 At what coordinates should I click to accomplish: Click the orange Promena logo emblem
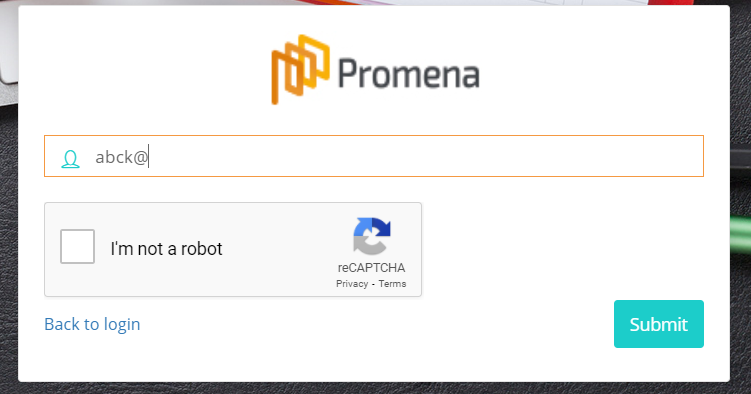pos(300,69)
